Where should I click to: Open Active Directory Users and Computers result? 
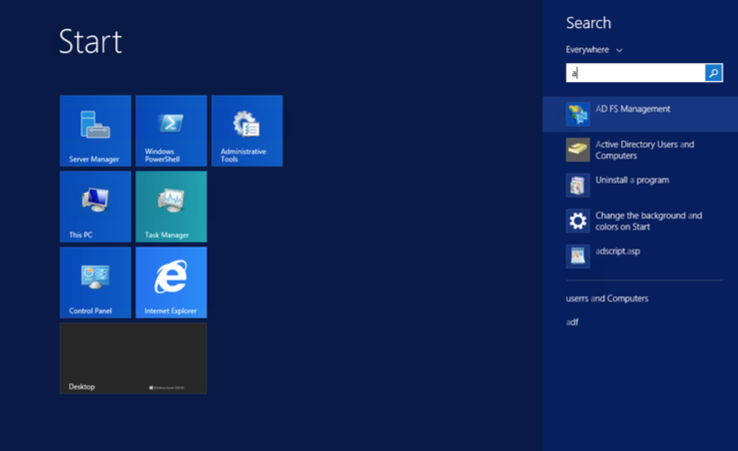(x=640, y=150)
